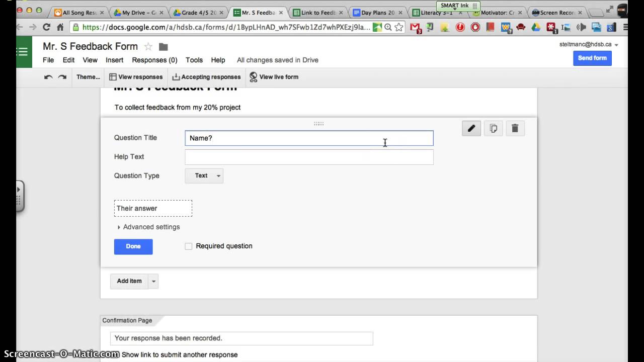Open the LastPass asterisk extension icon
Image resolution: width=644 pixels, height=362 pixels.
coord(551,28)
